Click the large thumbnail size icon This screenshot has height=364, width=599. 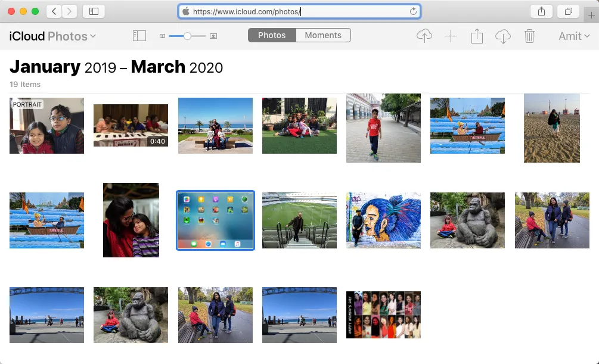click(x=213, y=36)
